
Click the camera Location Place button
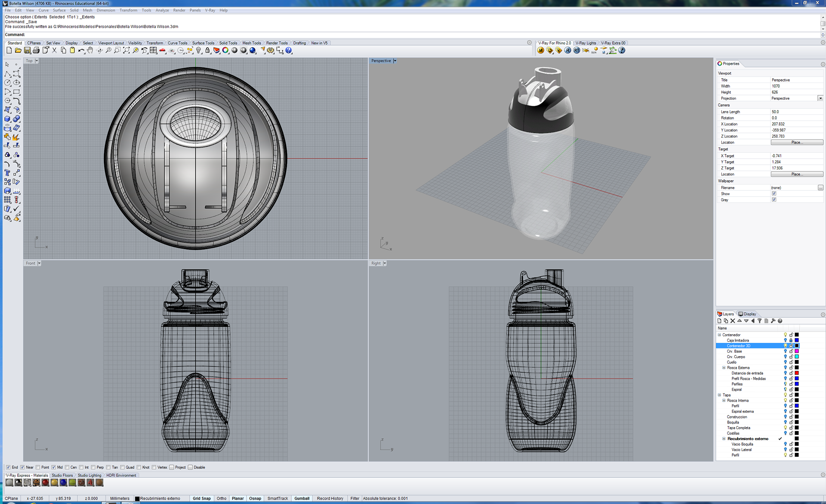[796, 142]
